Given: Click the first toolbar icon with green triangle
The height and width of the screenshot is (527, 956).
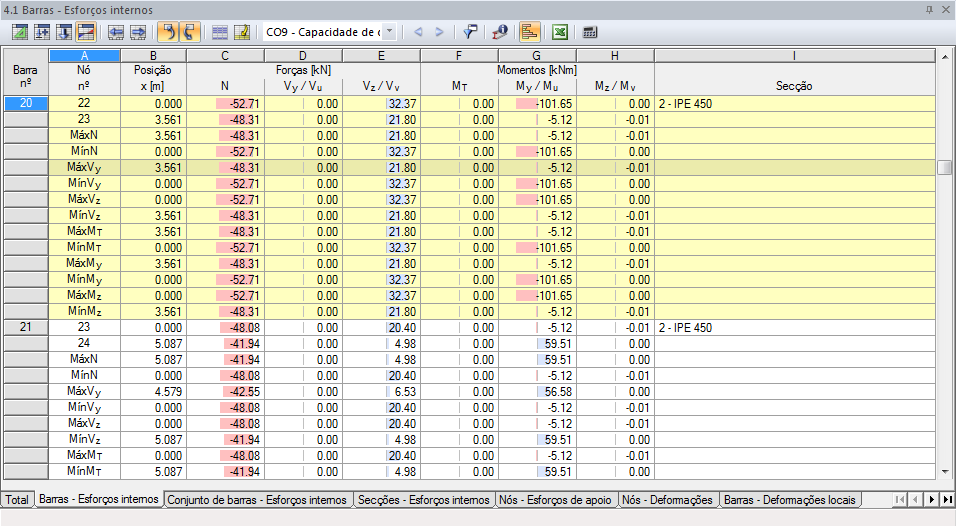Looking at the screenshot, I should [x=20, y=32].
